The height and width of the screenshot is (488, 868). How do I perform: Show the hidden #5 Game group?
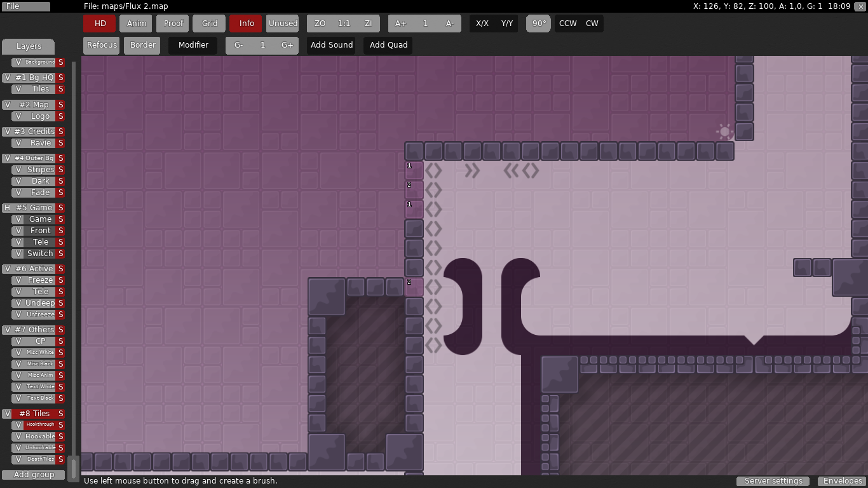click(8, 208)
